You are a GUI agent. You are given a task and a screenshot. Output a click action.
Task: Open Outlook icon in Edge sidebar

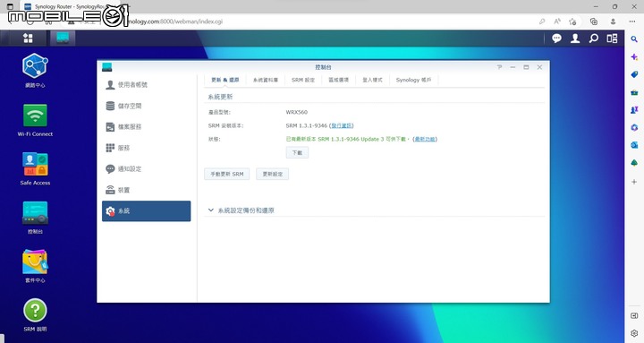click(634, 145)
